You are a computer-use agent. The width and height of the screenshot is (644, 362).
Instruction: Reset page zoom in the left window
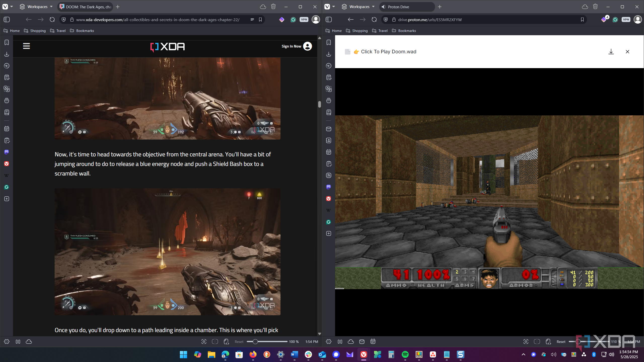pyautogui.click(x=239, y=342)
